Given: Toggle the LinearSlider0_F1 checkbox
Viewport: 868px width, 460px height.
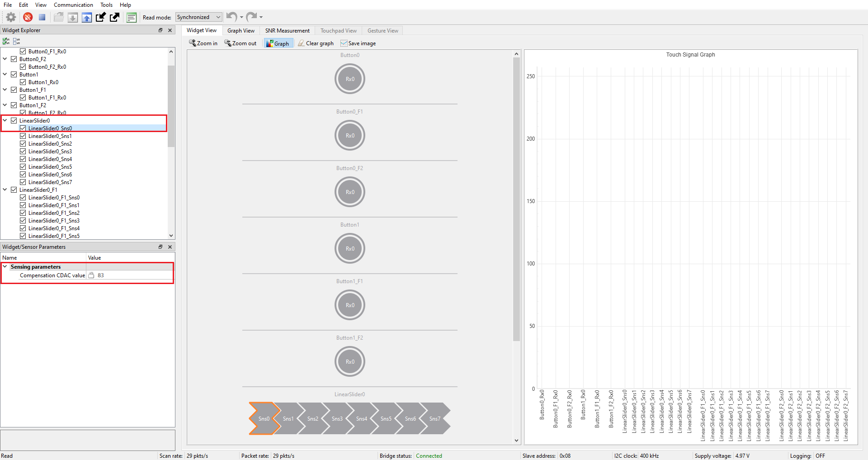Looking at the screenshot, I should (14, 190).
